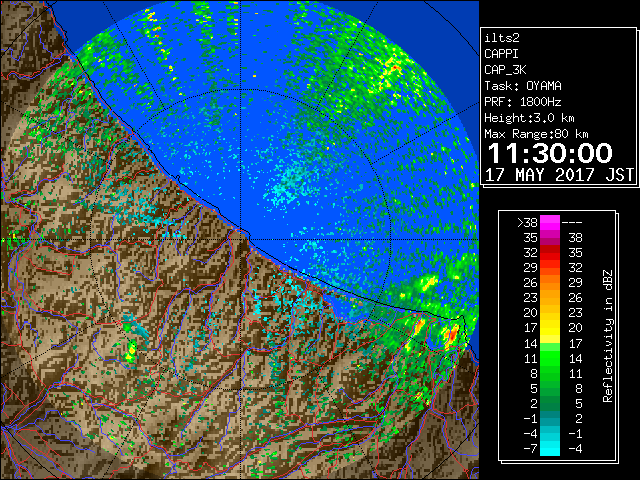This screenshot has height=480, width=640.
Task: Click the cyan bottom swatch of legend
Action: (550, 448)
